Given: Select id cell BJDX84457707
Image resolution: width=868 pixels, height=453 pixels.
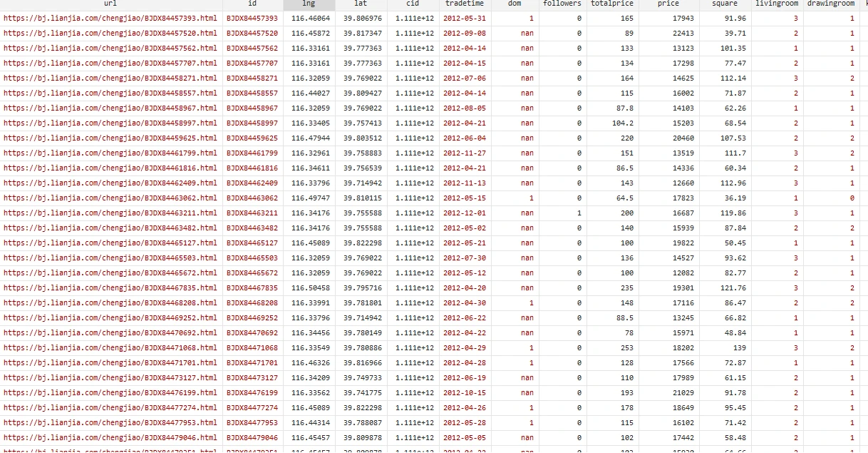Looking at the screenshot, I should pyautogui.click(x=252, y=63).
